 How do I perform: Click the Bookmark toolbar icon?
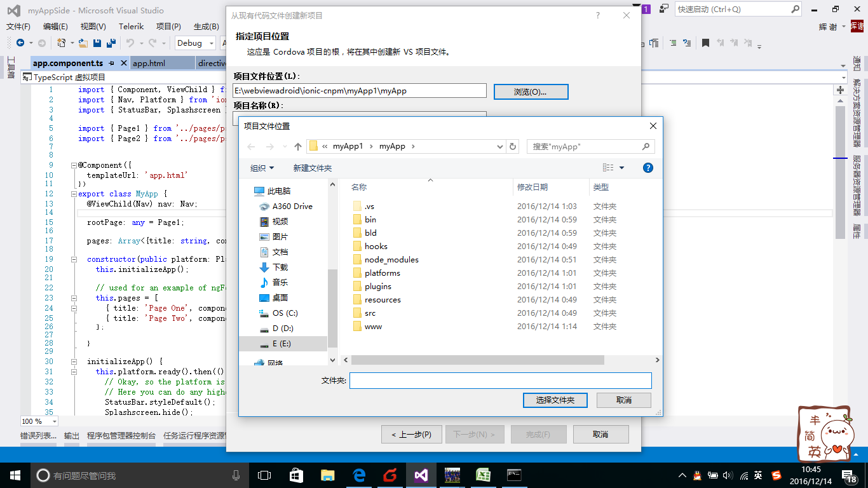[x=705, y=43]
